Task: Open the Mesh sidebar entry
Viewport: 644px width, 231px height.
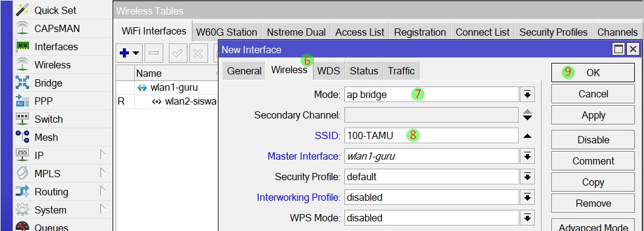Action: pyautogui.click(x=63, y=137)
